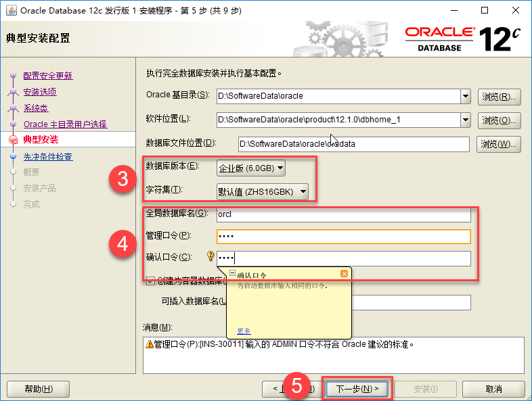Maximize the installer window
The width and height of the screenshot is (532, 401).
485,11
